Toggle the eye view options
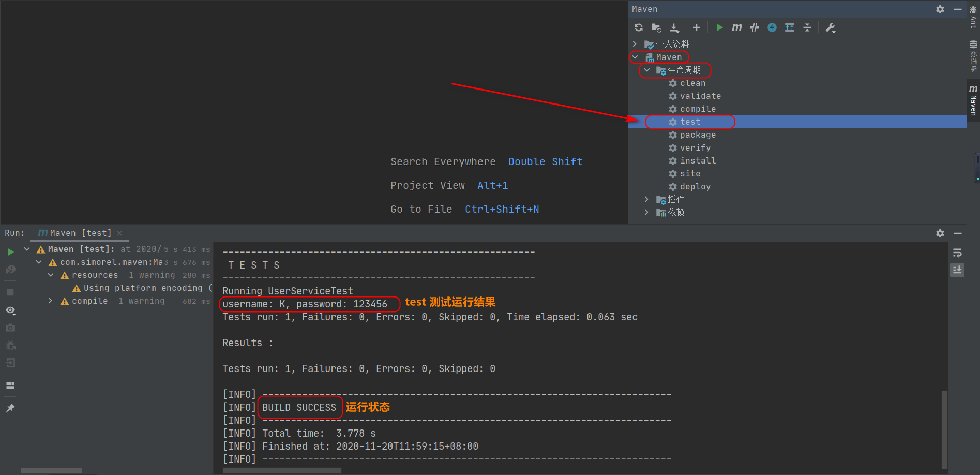This screenshot has width=980, height=475. click(x=10, y=310)
